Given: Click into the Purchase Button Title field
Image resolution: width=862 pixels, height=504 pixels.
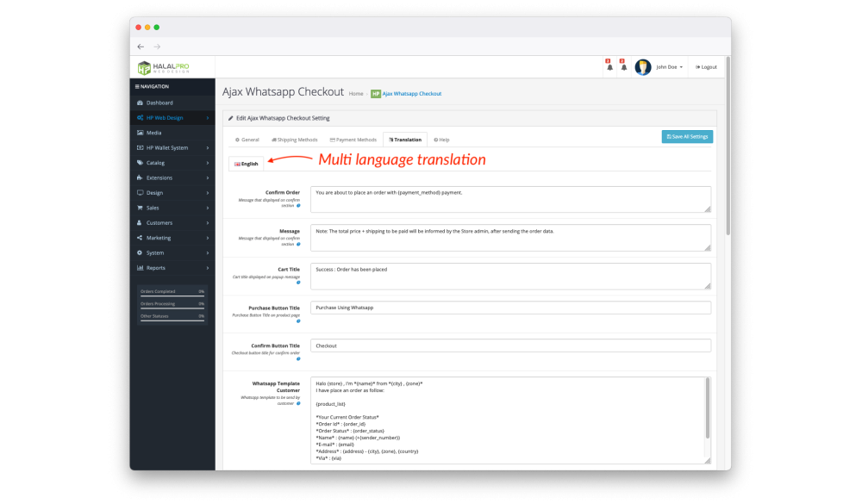Looking at the screenshot, I should tap(510, 308).
